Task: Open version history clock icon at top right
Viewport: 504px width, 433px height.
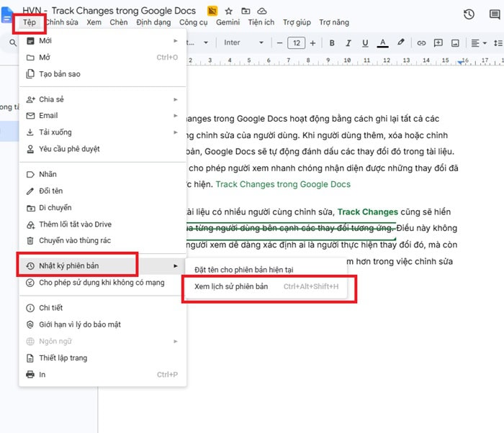Action: click(469, 14)
